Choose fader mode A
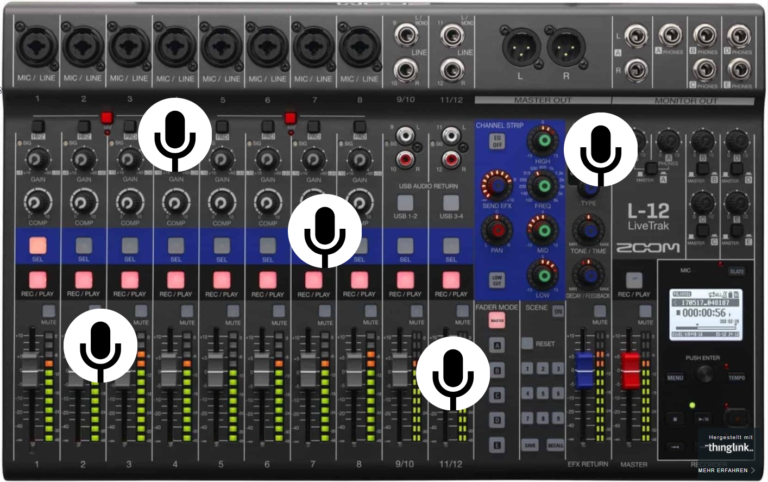Viewport: 768px width, 482px height. (497, 345)
